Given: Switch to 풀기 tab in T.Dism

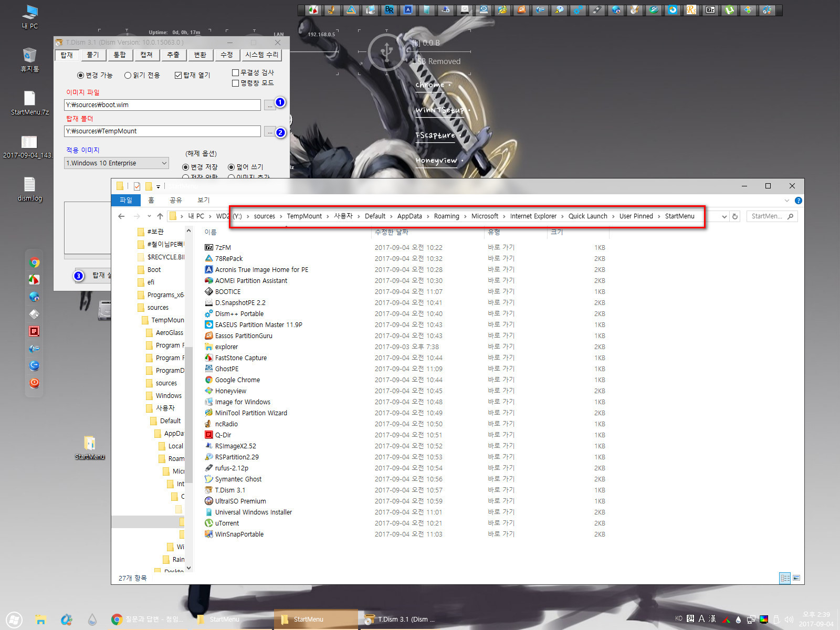Looking at the screenshot, I should coord(93,55).
